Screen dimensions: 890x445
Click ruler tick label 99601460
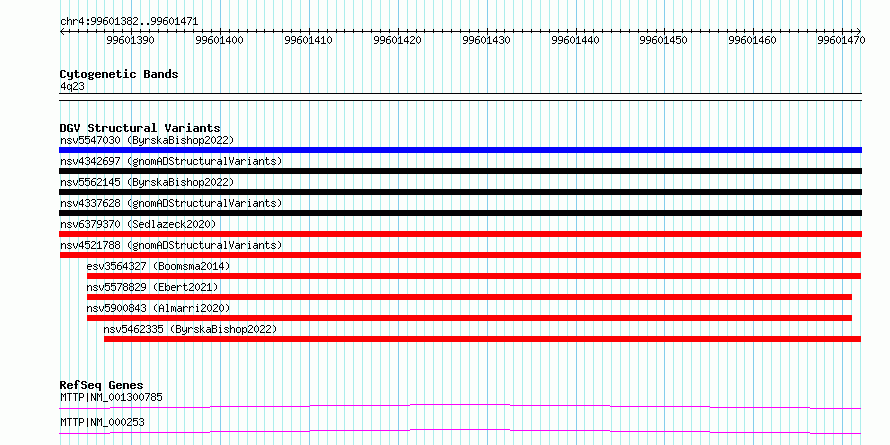click(x=753, y=40)
